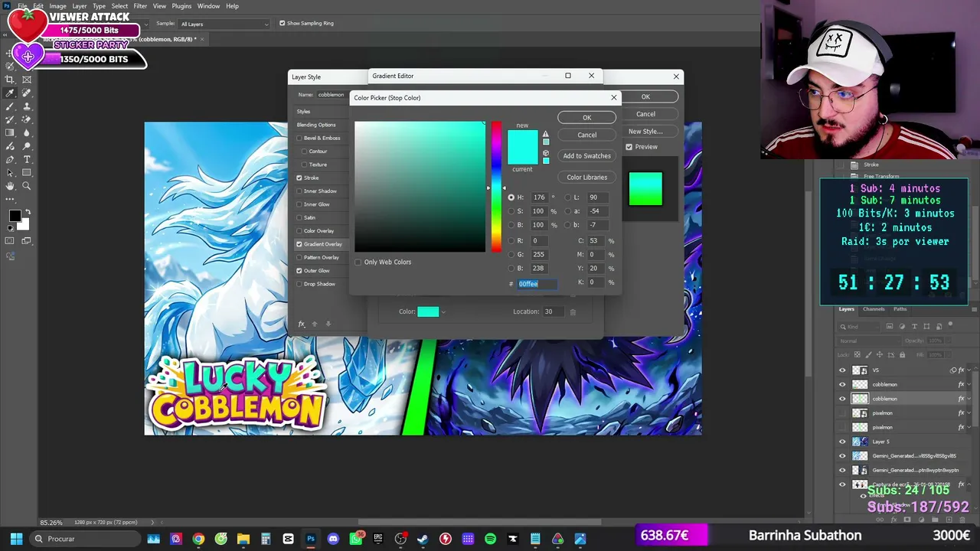
Task: Select the Path Selection tool
Action: point(10,173)
